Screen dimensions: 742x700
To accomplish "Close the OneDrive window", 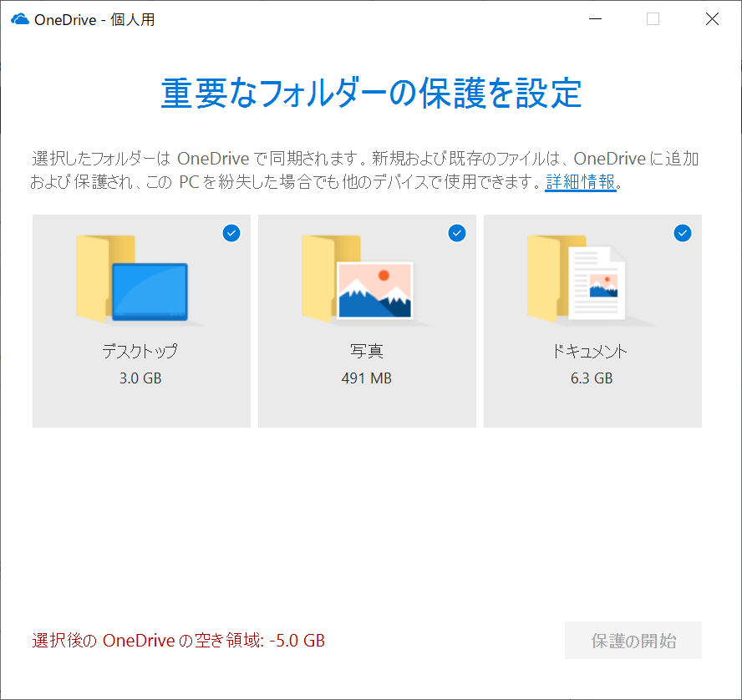I will pos(712,19).
